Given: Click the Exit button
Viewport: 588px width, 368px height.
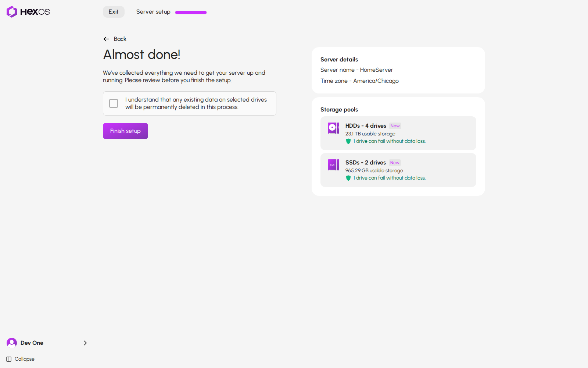Looking at the screenshot, I should point(114,12).
